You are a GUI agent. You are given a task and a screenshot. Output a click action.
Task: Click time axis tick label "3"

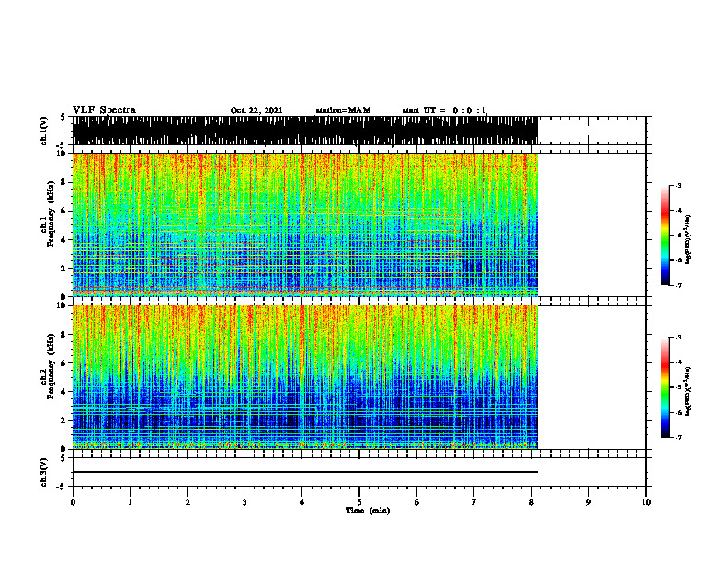245,502
